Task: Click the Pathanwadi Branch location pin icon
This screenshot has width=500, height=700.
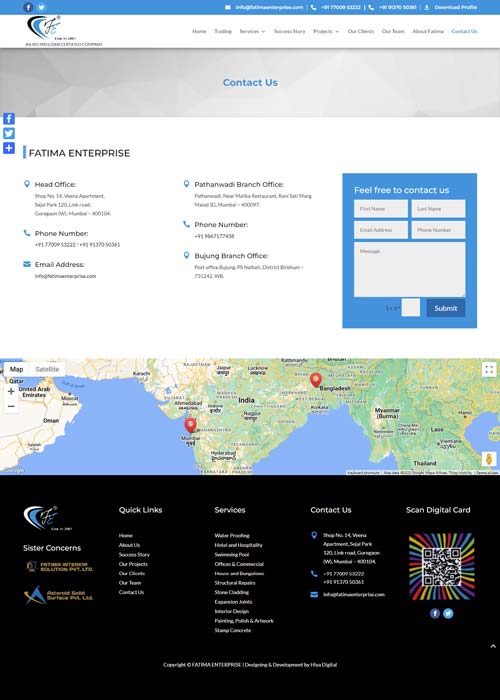Action: coord(187,183)
